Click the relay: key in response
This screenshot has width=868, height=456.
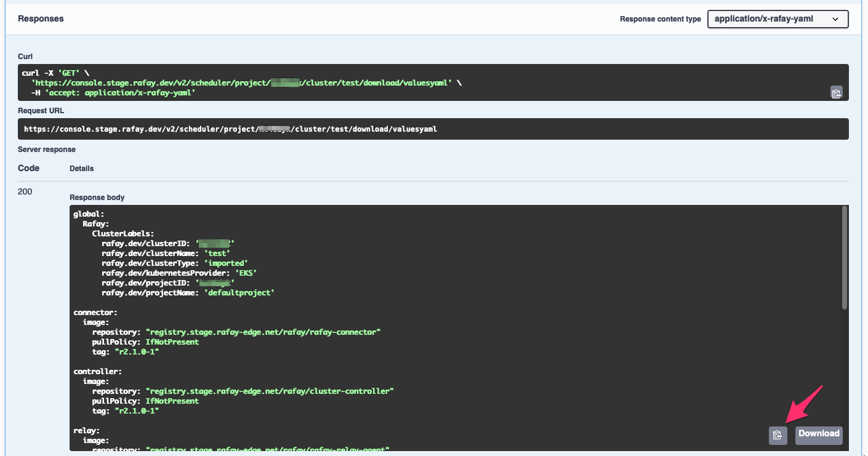click(87, 431)
